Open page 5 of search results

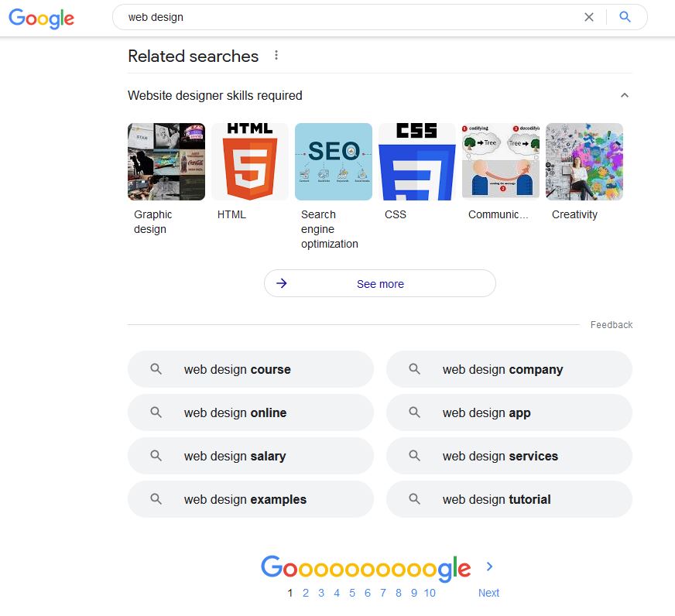[352, 593]
